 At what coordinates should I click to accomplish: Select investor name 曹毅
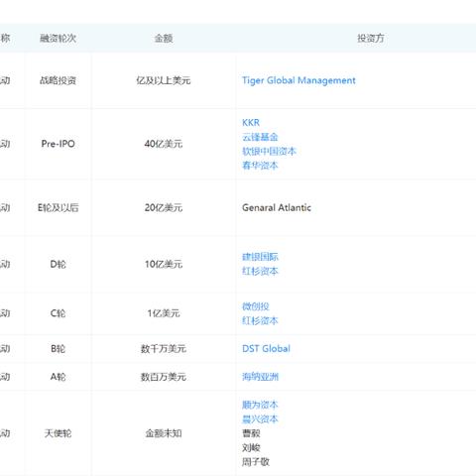click(x=251, y=433)
